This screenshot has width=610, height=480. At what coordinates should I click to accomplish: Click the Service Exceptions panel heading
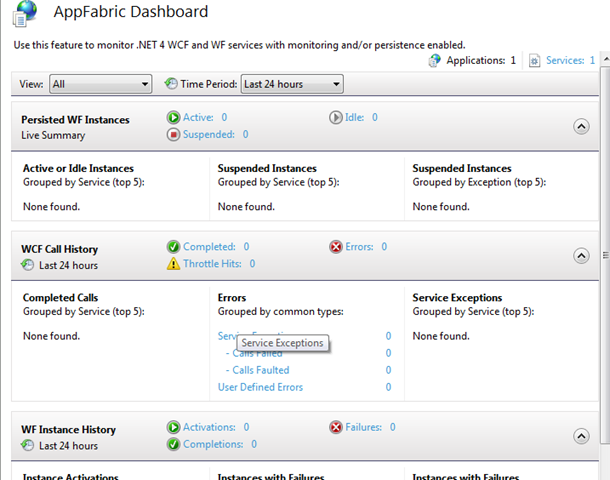(457, 298)
